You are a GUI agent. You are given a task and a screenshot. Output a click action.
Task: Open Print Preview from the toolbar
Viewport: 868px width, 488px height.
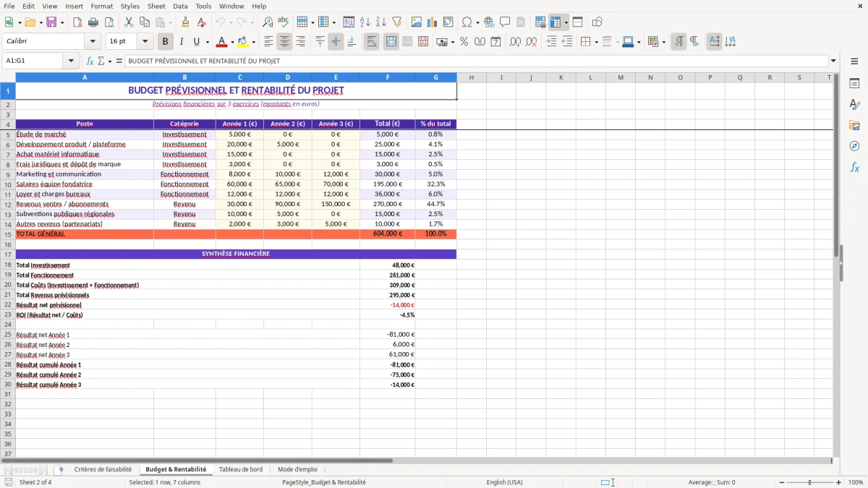[x=109, y=22]
